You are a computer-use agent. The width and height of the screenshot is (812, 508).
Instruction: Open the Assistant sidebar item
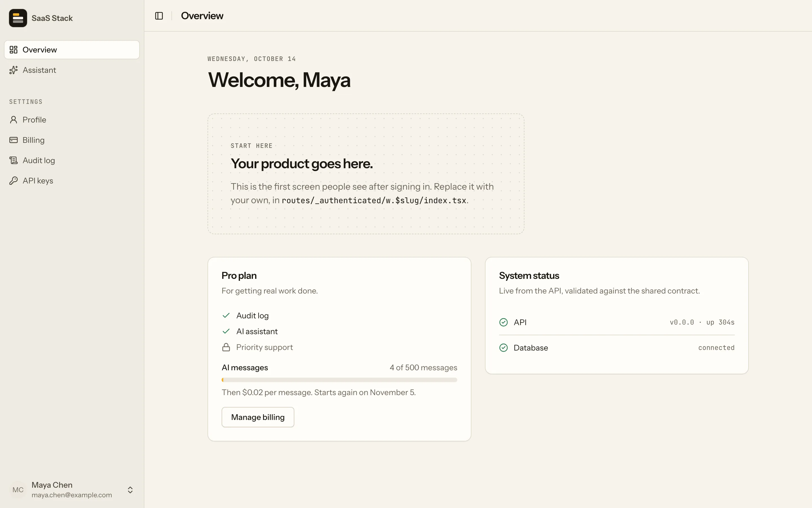[72, 70]
